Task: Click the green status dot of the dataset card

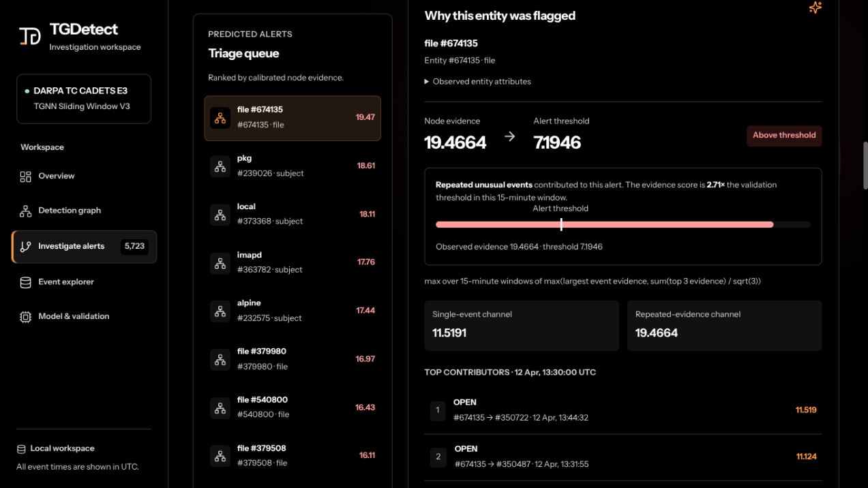Action: [27, 91]
